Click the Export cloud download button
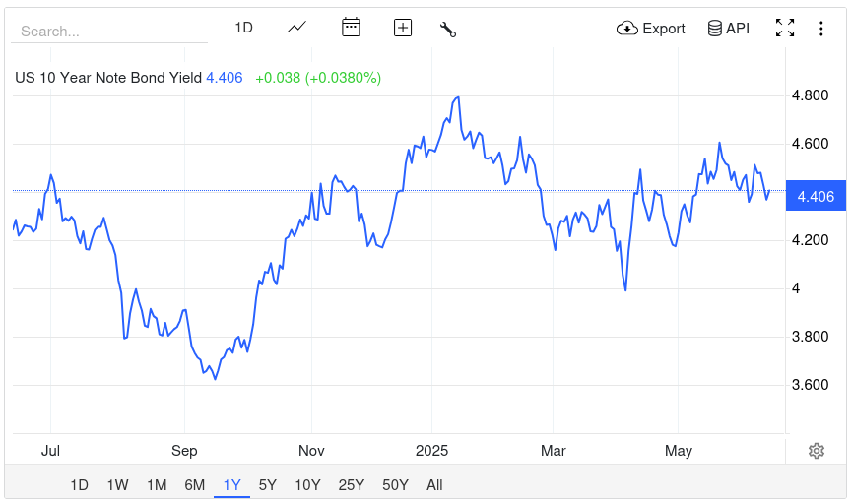 [x=650, y=29]
